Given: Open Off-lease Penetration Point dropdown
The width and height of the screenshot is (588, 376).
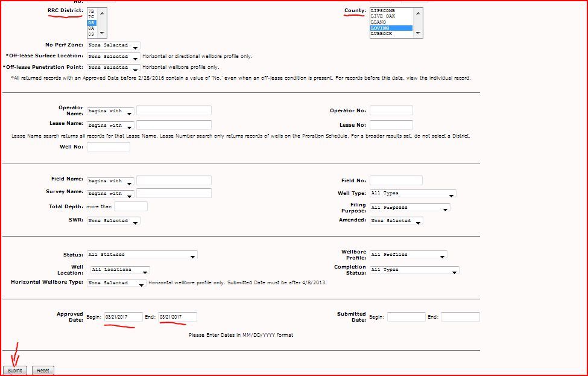Looking at the screenshot, I should tap(113, 68).
